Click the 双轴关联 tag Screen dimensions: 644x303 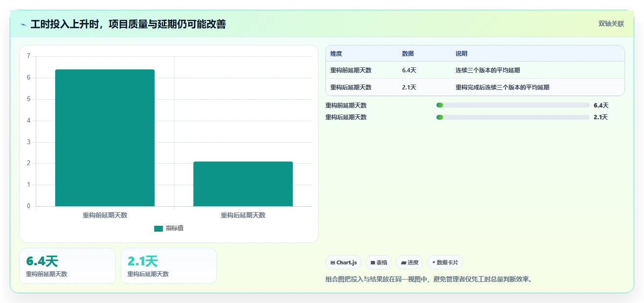[x=611, y=23]
